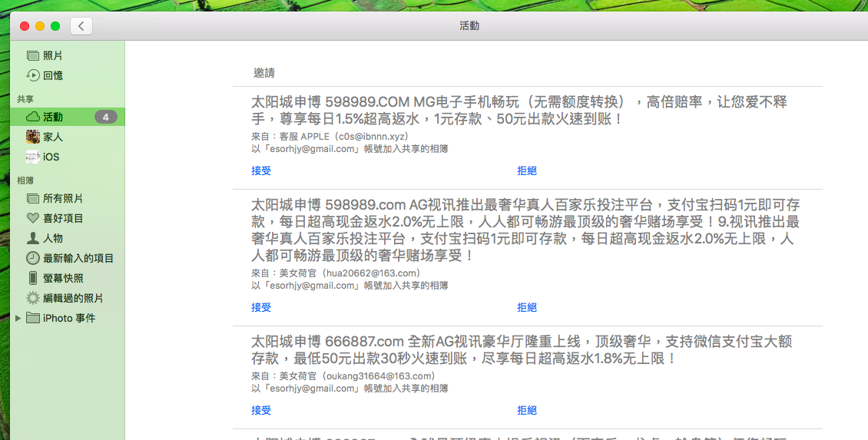This screenshot has height=440, width=868.
Task: Click the red close window button
Action: click(25, 26)
